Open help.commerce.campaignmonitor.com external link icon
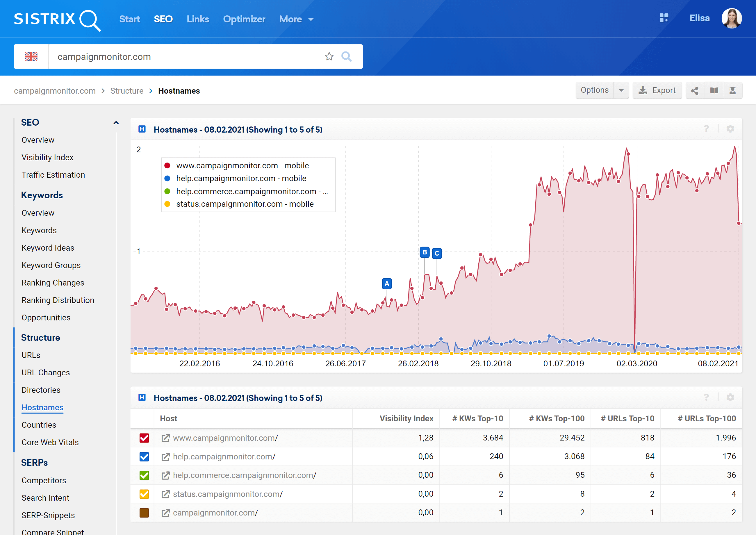This screenshot has height=535, width=756. (165, 475)
